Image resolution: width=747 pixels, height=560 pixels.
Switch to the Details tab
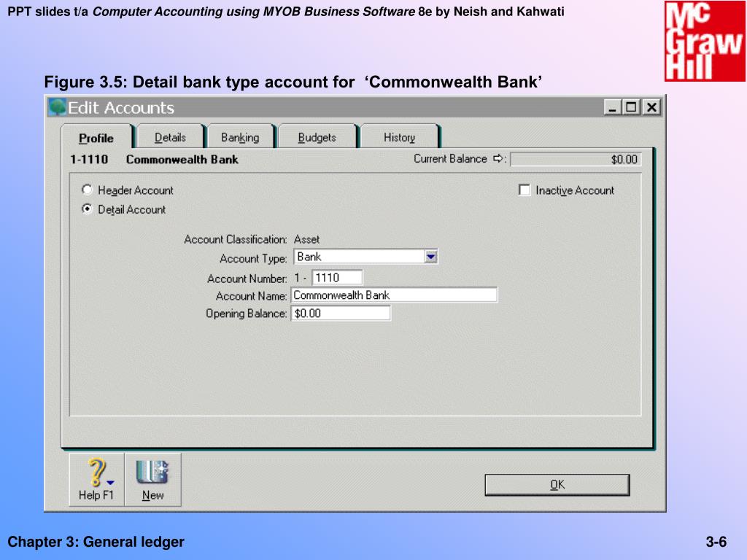pyautogui.click(x=170, y=138)
